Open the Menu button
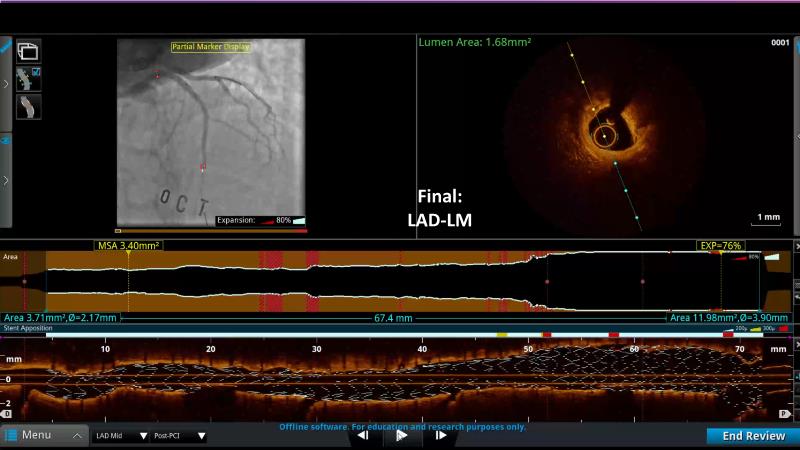The width and height of the screenshot is (800, 450). [43, 436]
